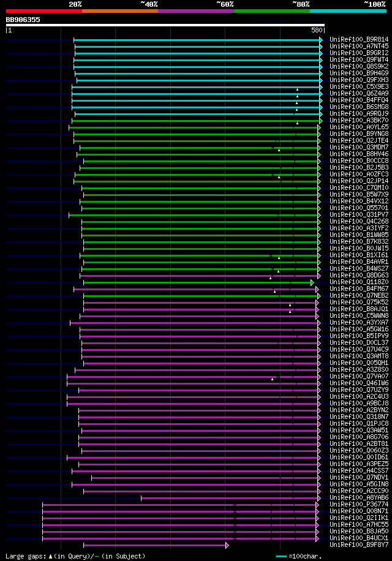This screenshot has width=392, height=561.
Task: Click the UniRef100_Q9FXH3 label
Action: pos(359,80)
